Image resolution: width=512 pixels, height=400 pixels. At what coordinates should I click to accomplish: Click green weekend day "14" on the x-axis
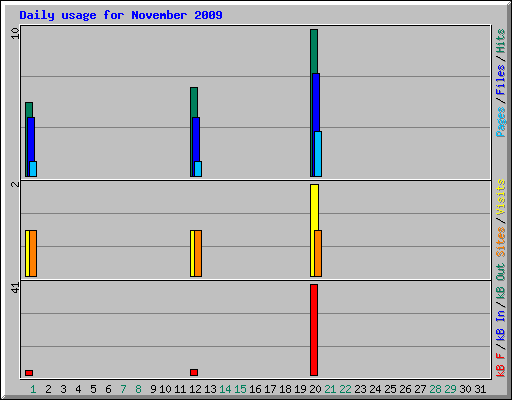225,389
